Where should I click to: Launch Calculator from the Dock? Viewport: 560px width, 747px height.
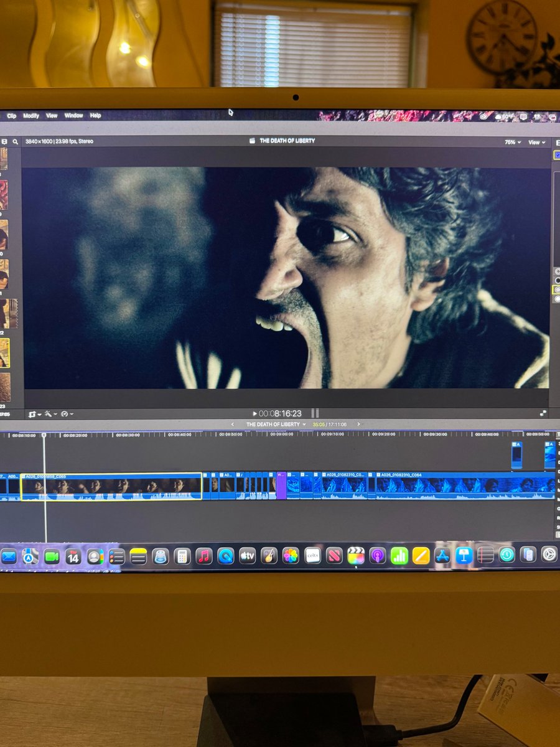point(182,556)
